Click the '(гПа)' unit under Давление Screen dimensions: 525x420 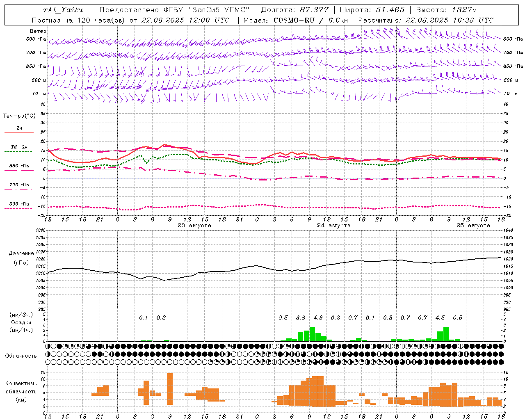21,263
